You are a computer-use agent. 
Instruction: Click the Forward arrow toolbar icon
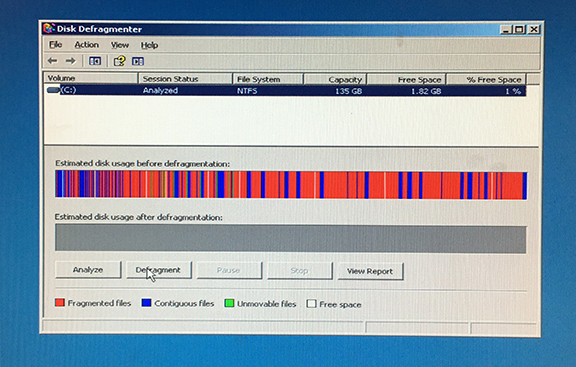pos(70,61)
